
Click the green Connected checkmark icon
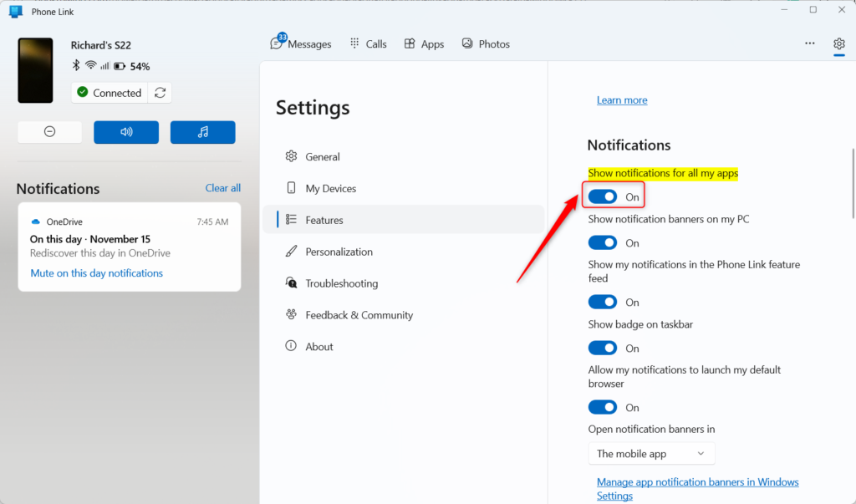(x=83, y=92)
